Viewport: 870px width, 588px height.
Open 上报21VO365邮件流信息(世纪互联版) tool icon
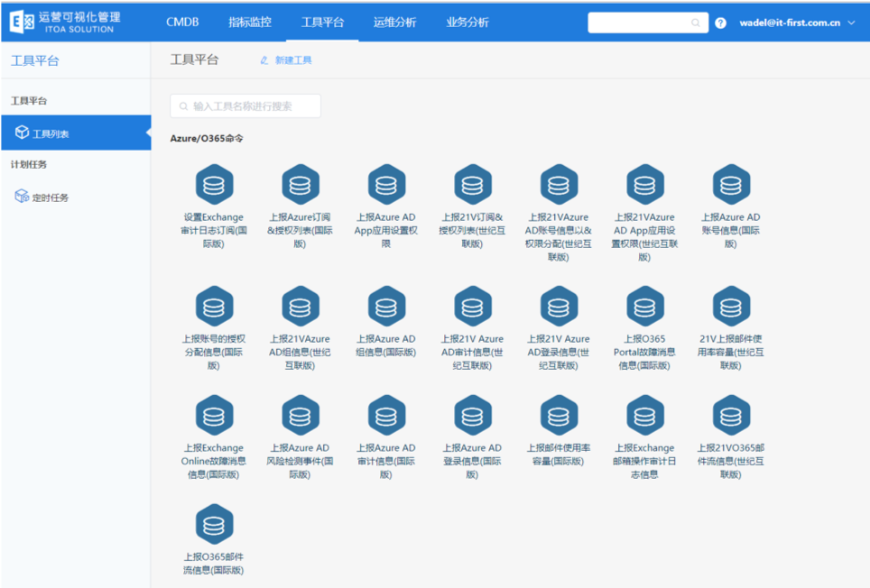pyautogui.click(x=731, y=415)
